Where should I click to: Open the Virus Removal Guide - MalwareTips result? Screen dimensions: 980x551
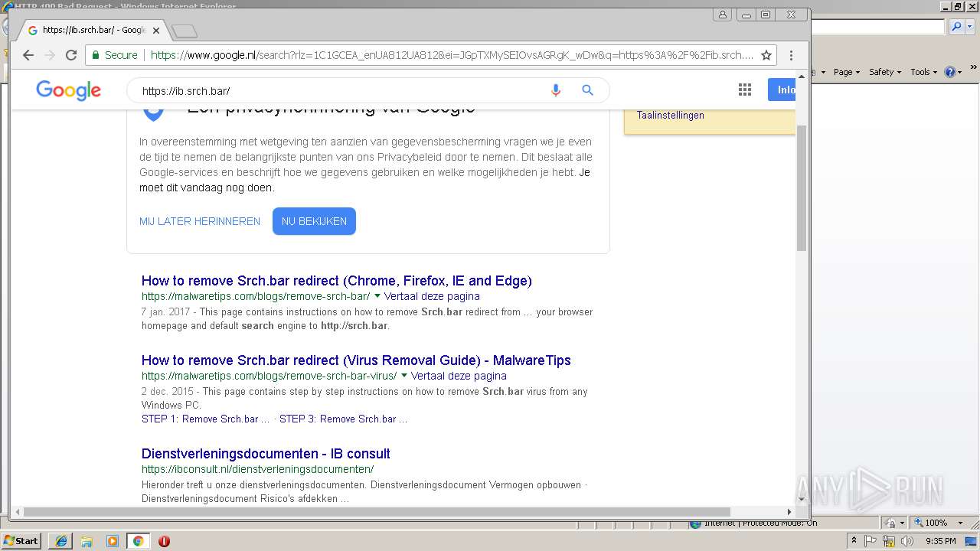tap(356, 360)
